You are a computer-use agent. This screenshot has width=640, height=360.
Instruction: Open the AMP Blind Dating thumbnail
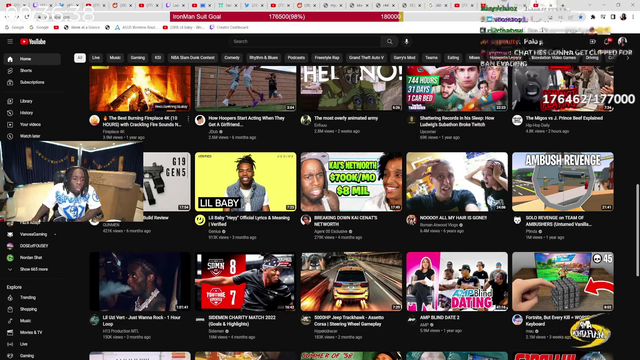pos(457,282)
